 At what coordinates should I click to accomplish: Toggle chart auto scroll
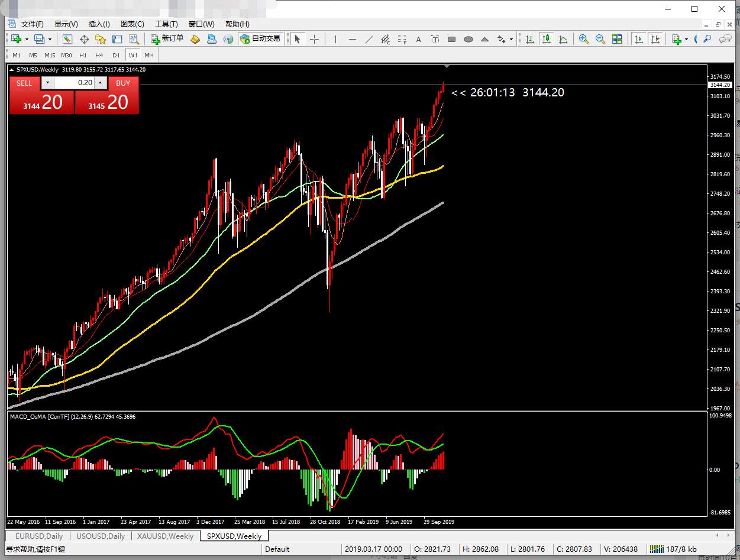pyautogui.click(x=638, y=39)
